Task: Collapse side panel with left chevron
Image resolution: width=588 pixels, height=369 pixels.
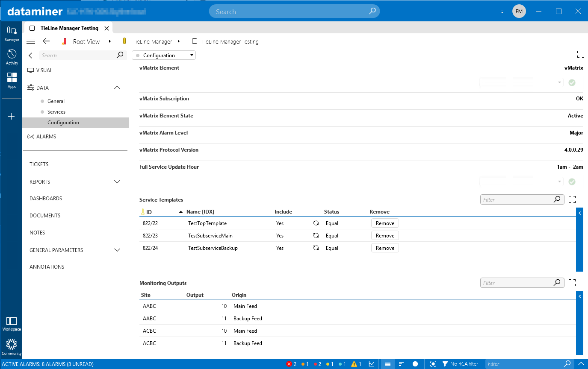Action: pyautogui.click(x=30, y=56)
